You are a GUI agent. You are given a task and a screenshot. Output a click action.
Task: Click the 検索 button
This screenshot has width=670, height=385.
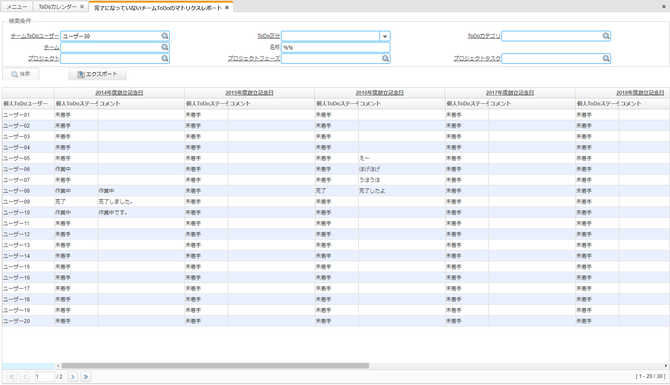click(21, 74)
